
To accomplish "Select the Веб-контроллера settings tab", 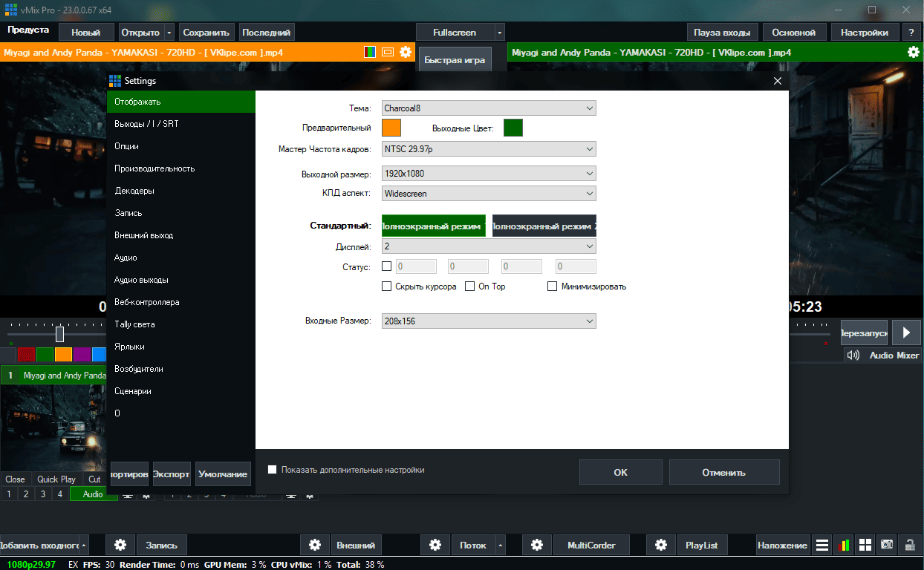I will pos(180,302).
